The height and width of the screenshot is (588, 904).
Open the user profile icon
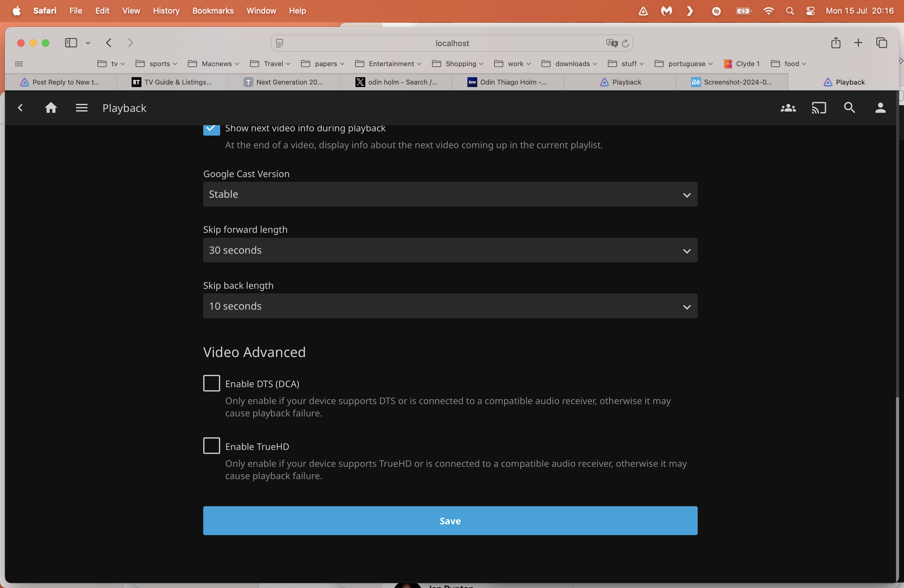tap(880, 108)
